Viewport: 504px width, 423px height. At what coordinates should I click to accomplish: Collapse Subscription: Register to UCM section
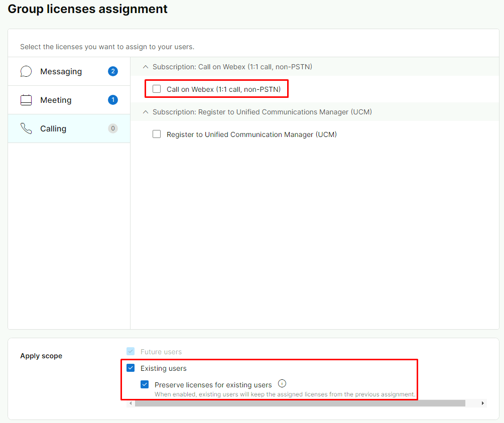146,112
